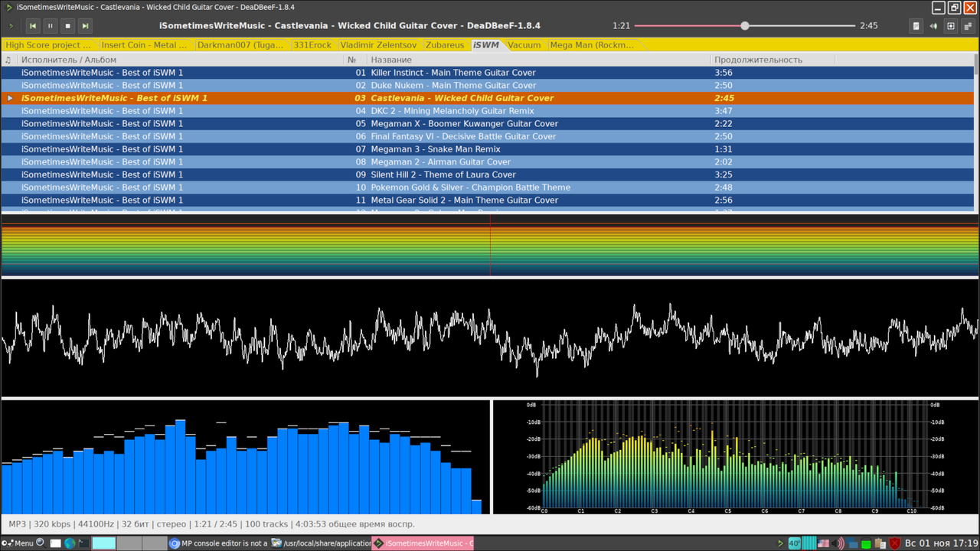Open the menu icon at top-right toolbar
The width and height of the screenshot is (980, 551).
click(969, 25)
